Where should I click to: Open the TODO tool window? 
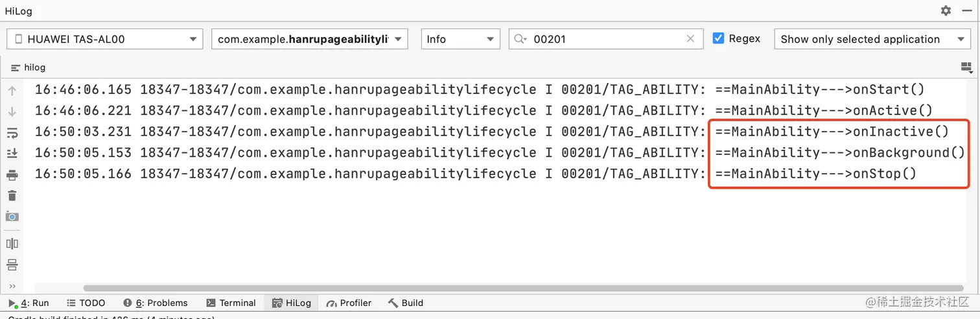85,303
